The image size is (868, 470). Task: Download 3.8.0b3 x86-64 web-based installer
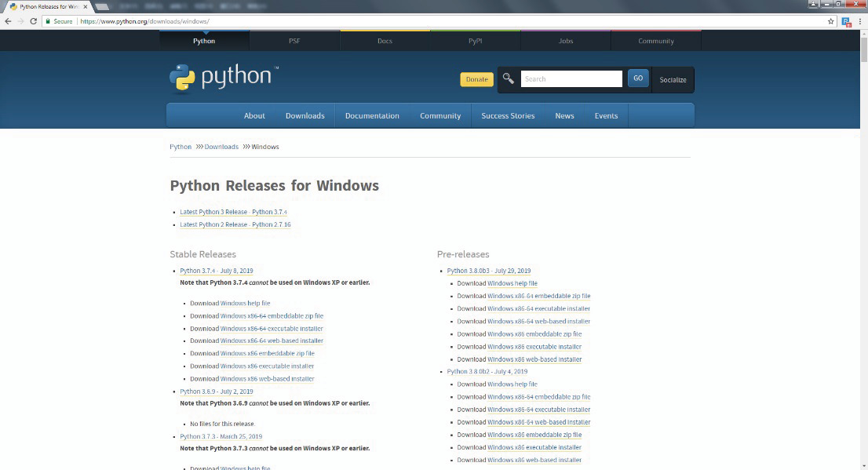coord(538,321)
